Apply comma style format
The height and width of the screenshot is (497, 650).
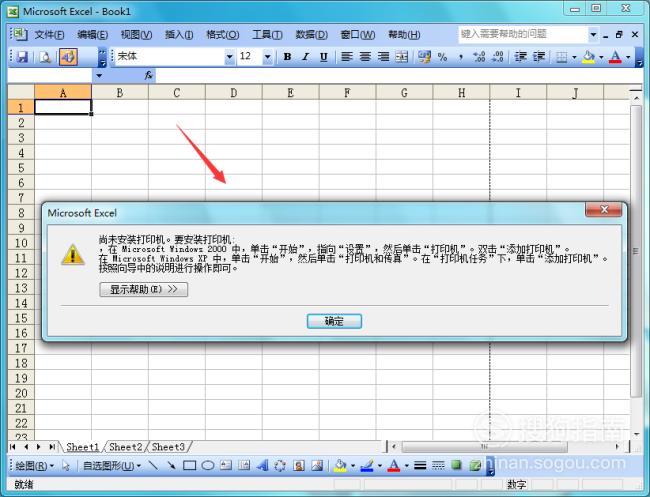[x=461, y=57]
